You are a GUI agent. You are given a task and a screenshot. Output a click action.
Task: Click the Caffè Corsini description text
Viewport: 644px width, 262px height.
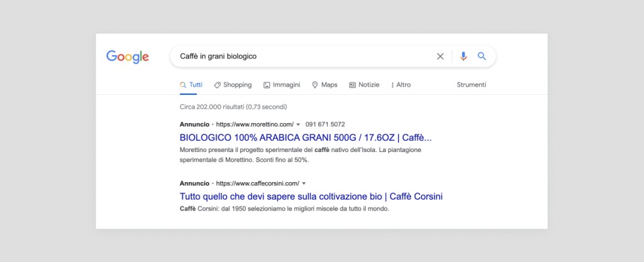tap(284, 209)
